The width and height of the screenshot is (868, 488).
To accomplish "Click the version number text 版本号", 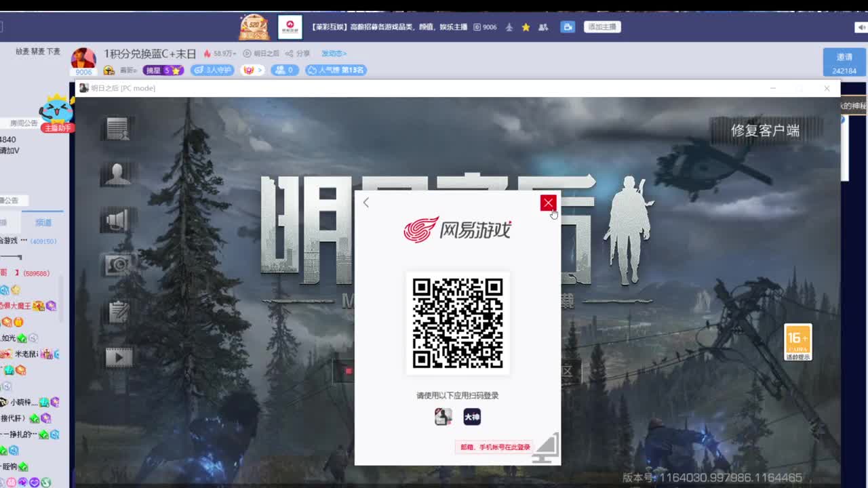I will click(712, 478).
